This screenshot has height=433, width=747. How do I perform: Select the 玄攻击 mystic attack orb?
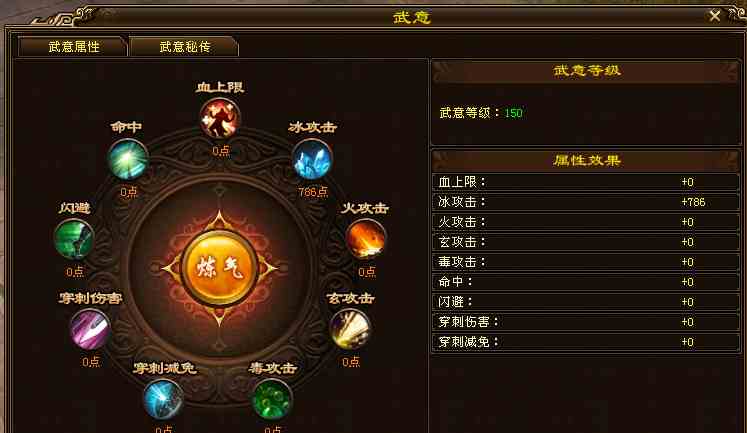click(x=350, y=329)
